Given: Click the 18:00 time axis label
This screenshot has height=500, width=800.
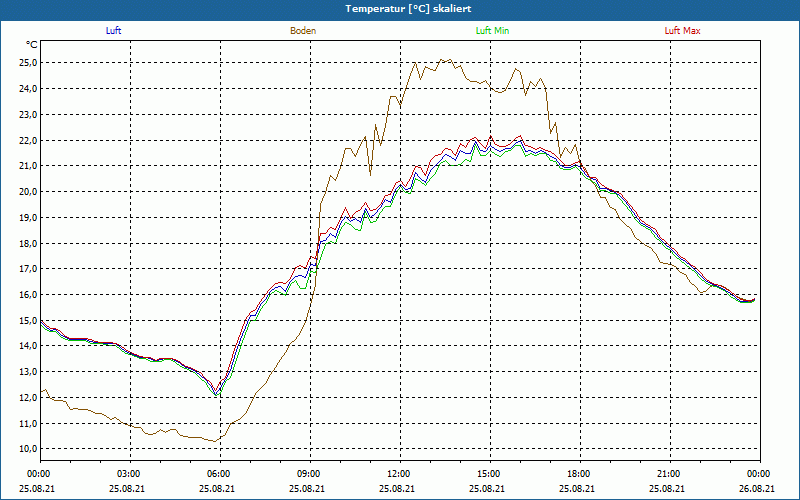Looking at the screenshot, I should tap(580, 474).
